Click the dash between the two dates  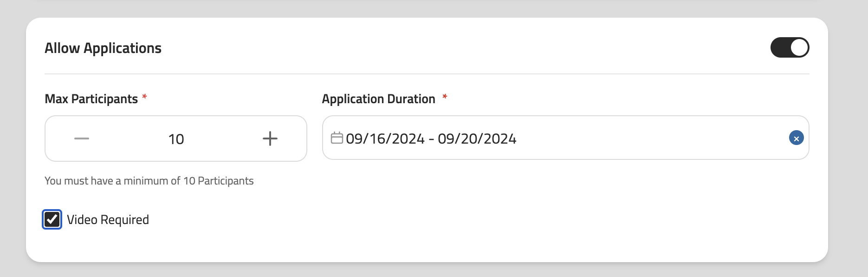(431, 139)
